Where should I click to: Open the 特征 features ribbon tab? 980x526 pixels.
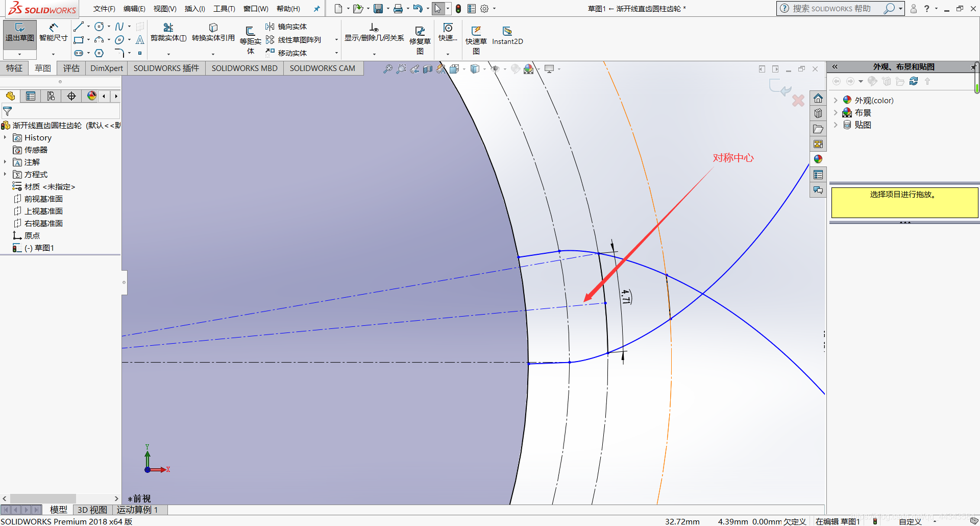pos(14,68)
